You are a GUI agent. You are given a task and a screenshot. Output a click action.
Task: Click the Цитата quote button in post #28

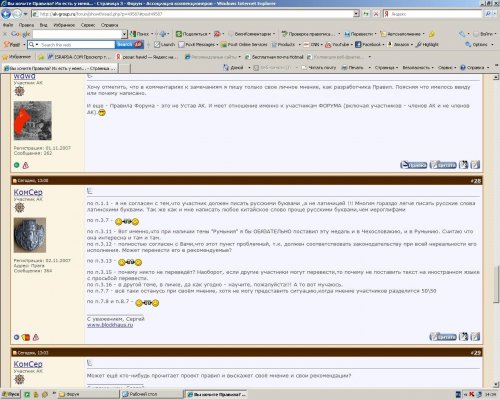click(443, 337)
